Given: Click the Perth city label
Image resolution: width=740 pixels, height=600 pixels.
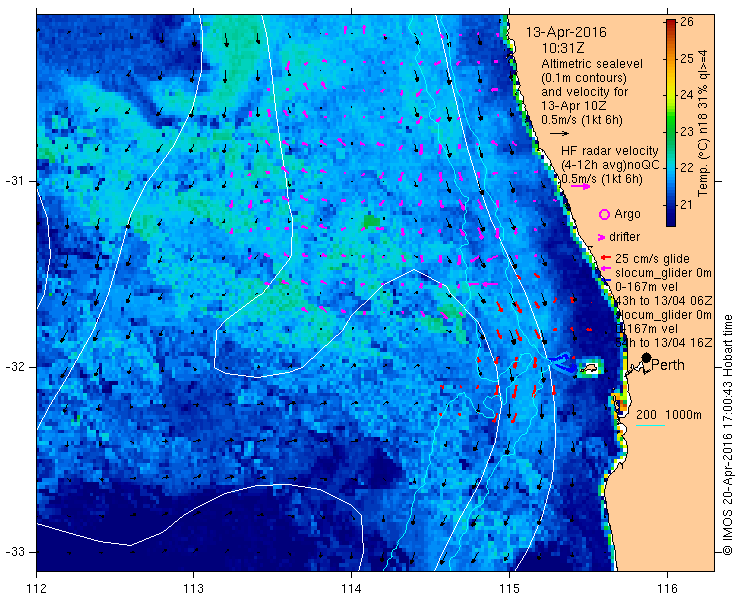Looking at the screenshot, I should tap(668, 365).
